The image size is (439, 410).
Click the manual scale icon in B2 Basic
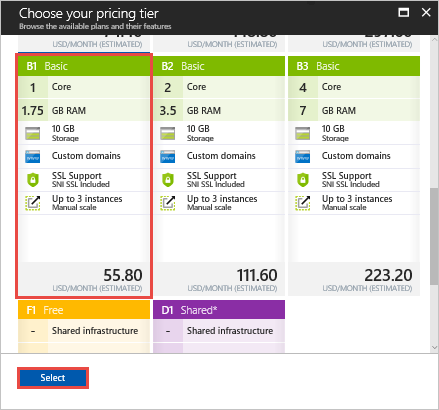click(x=168, y=203)
